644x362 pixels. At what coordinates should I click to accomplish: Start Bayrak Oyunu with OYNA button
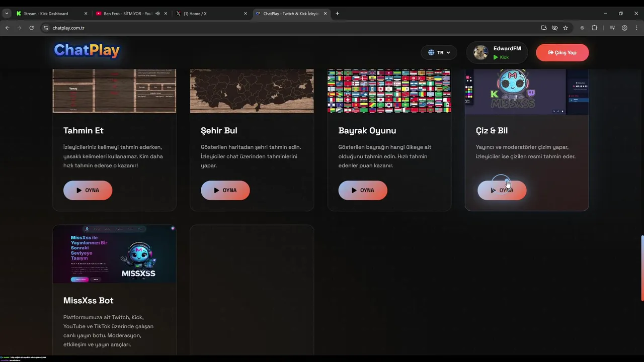pyautogui.click(x=363, y=190)
